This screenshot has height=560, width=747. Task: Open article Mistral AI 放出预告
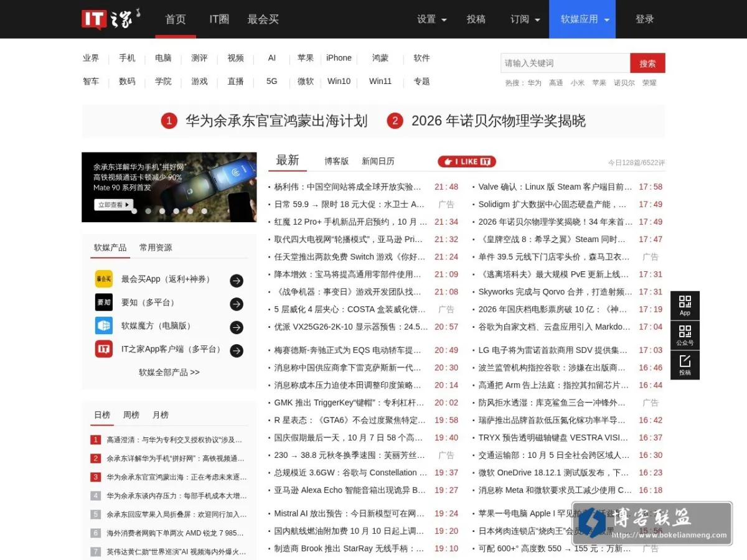pos(350,513)
